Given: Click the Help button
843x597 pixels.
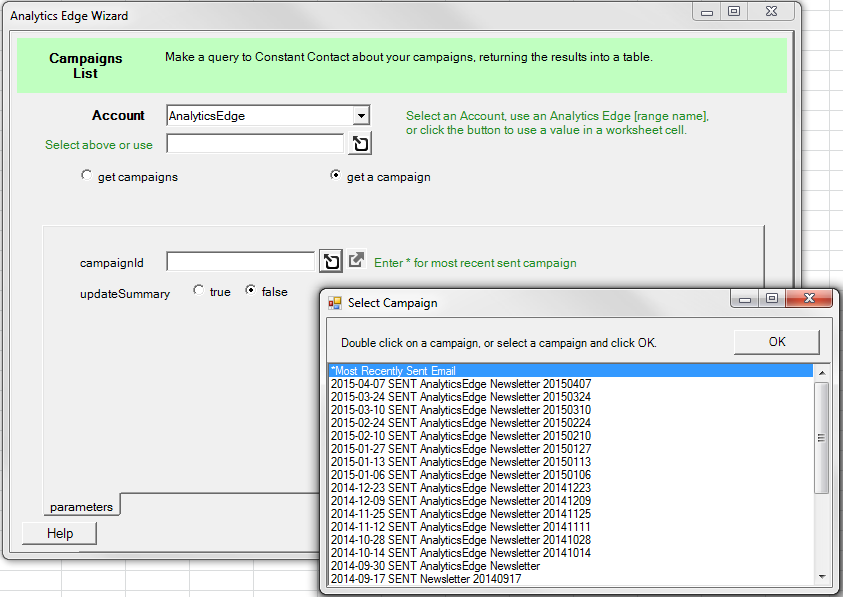Looking at the screenshot, I should [60, 533].
